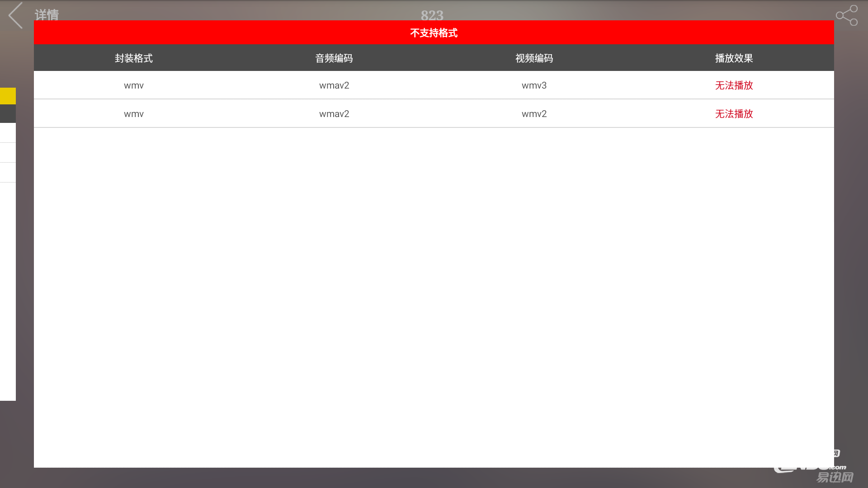Select the yellow tab on the left panel edge
Viewport: 868px width, 488px height.
(8, 96)
